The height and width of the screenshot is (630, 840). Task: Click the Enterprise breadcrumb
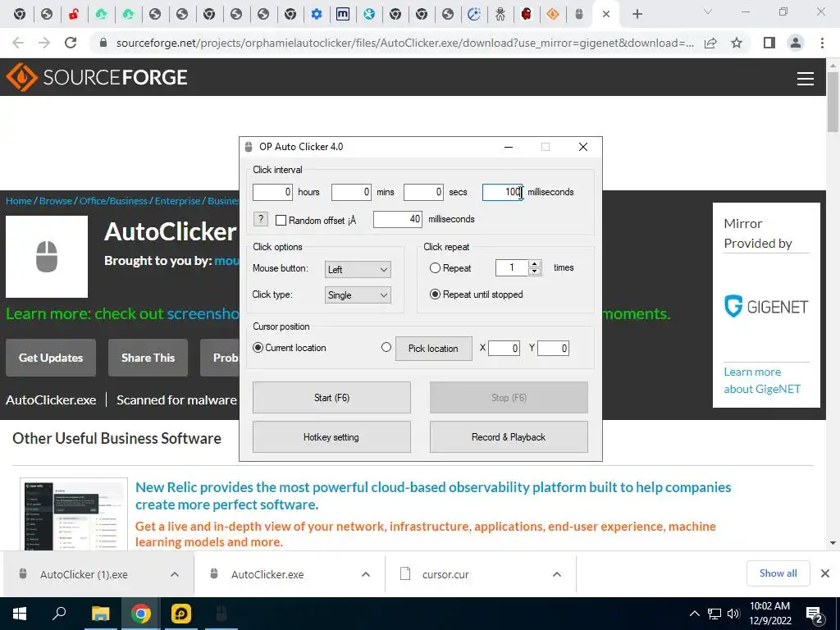pos(177,201)
